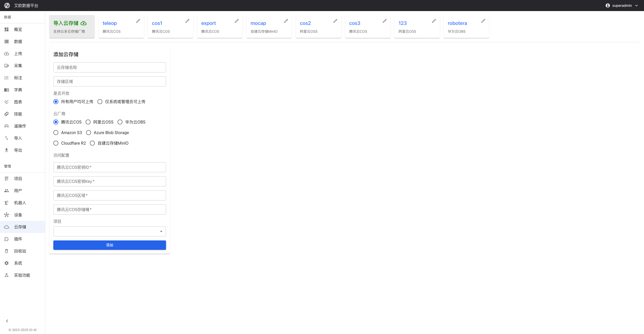This screenshot has height=334, width=644.
Task: Collapse the sidebar with the chevron arrow
Action: [x=7, y=321]
